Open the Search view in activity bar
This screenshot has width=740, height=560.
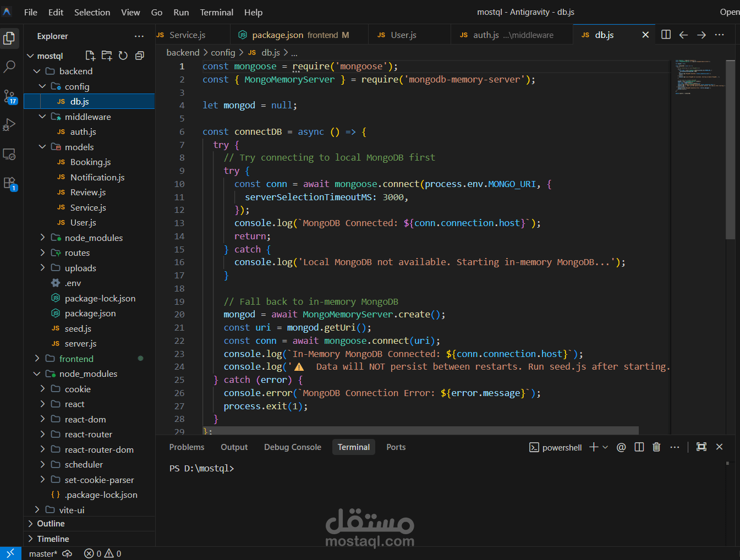coord(9,67)
